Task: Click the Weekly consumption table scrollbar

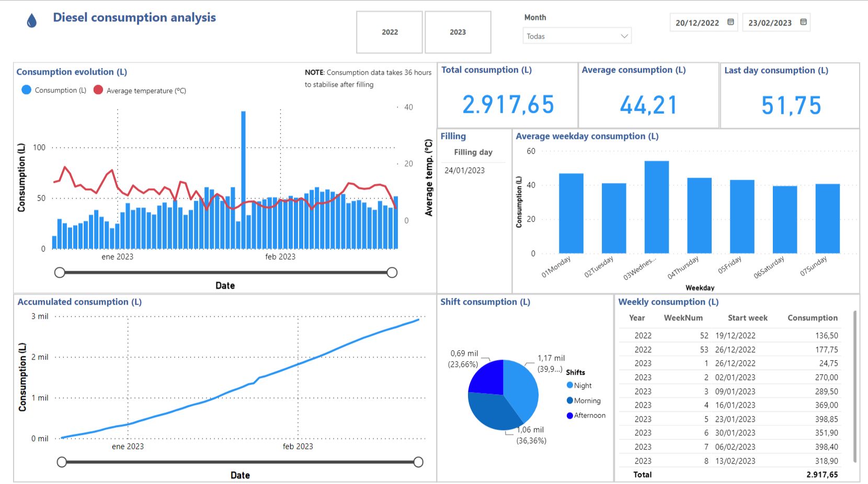Action: click(855, 387)
